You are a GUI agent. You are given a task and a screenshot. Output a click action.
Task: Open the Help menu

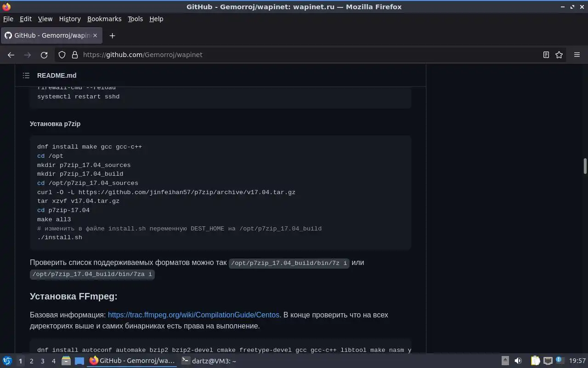156,19
